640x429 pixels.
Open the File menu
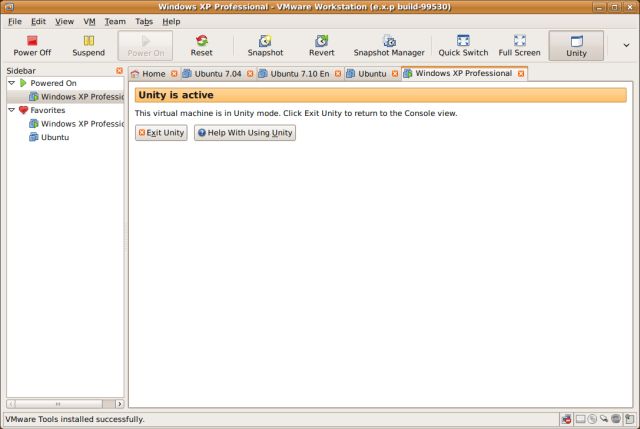[15, 22]
